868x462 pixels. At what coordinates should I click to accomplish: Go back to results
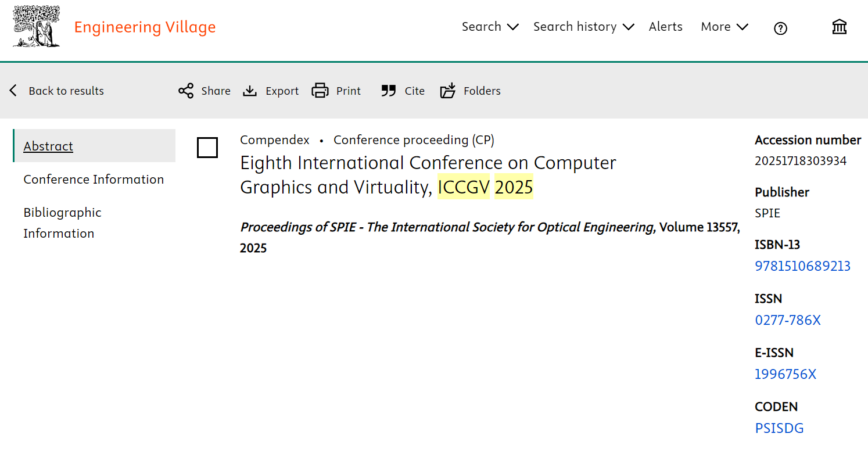coord(57,91)
